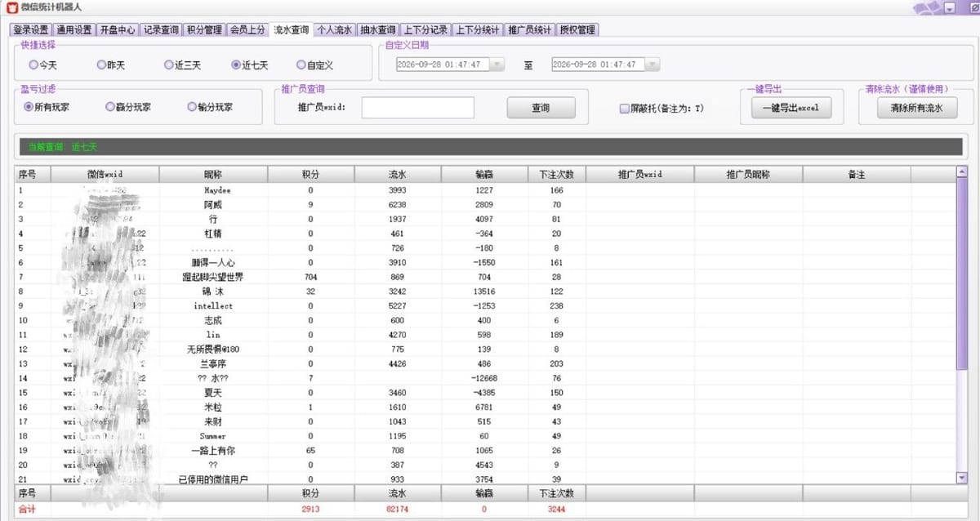Select the row with nickname 一路上有你
This screenshot has height=521, width=980.
[x=485, y=450]
